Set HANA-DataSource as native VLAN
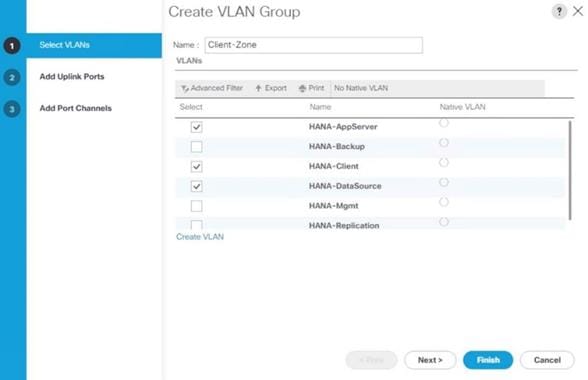The width and height of the screenshot is (588, 380). coord(444,182)
